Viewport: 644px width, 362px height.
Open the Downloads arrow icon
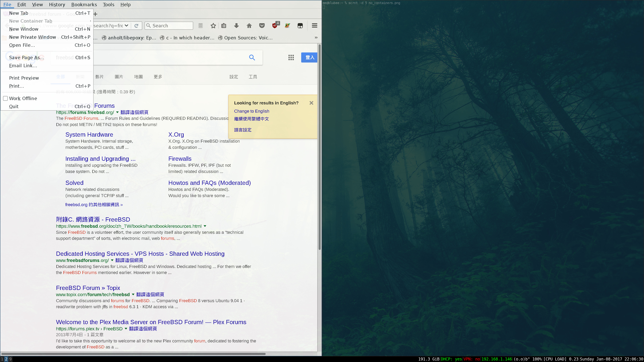236,25
